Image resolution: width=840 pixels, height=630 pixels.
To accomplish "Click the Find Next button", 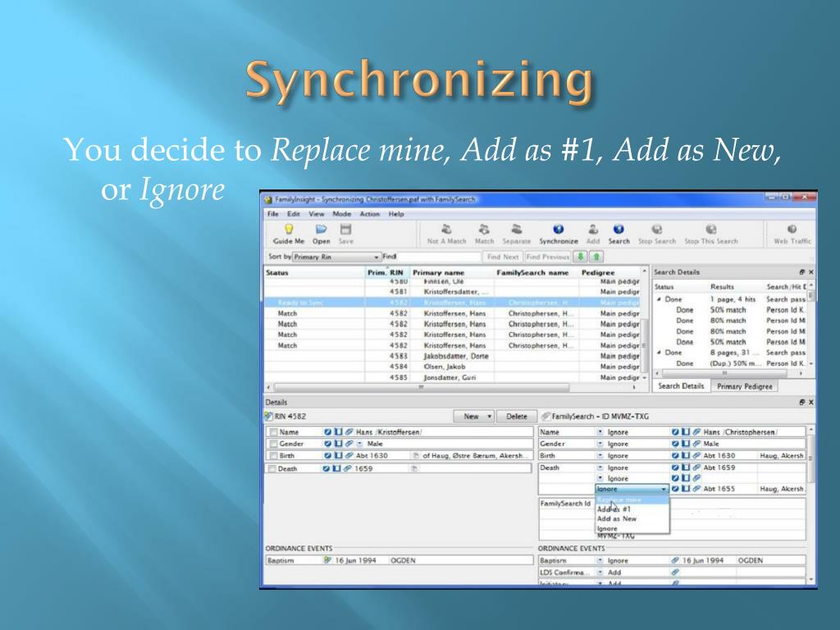I will [503, 257].
